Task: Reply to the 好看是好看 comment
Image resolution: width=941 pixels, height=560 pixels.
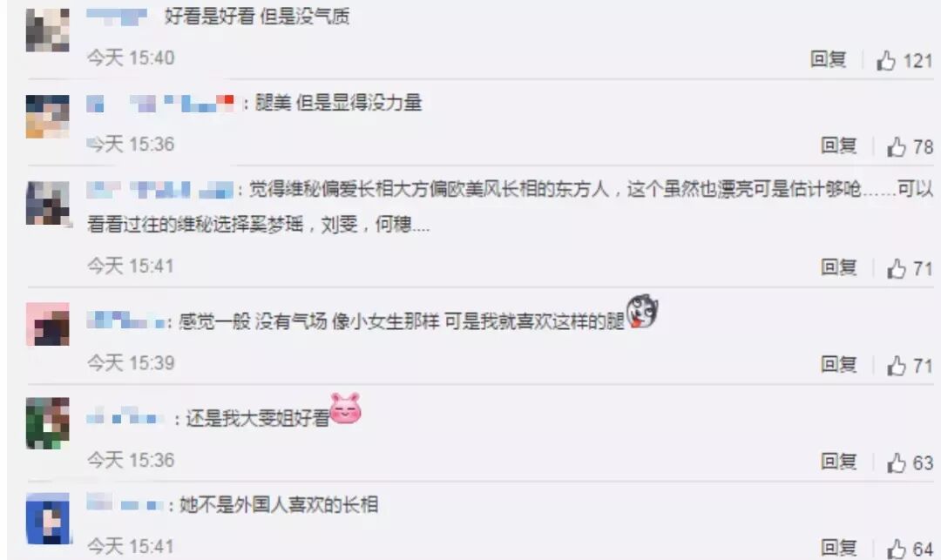Action: pos(829,58)
